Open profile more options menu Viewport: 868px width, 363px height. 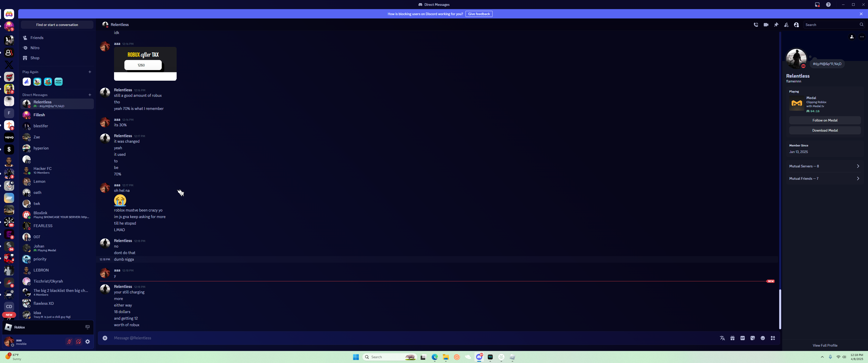tap(862, 37)
